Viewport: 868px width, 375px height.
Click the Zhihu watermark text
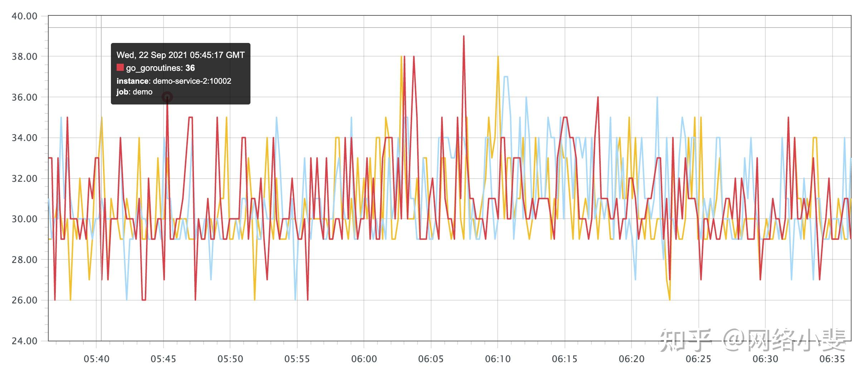752,340
